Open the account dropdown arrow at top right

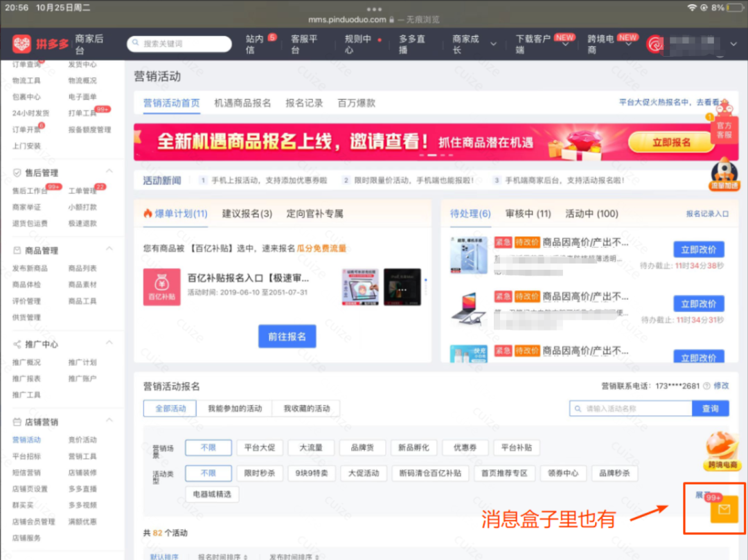733,44
